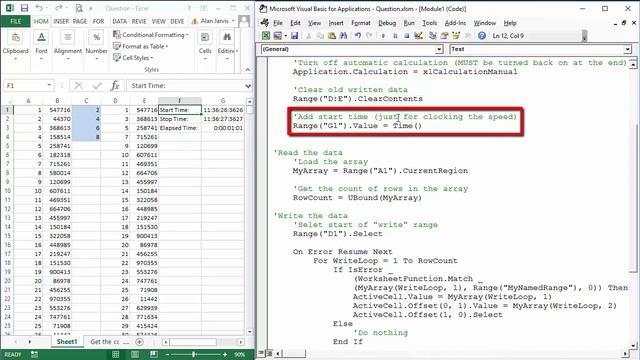Image resolution: width=640 pixels, height=360 pixels.
Task: Click the Reset stop icon in VBA toolbar
Action: [407, 36]
